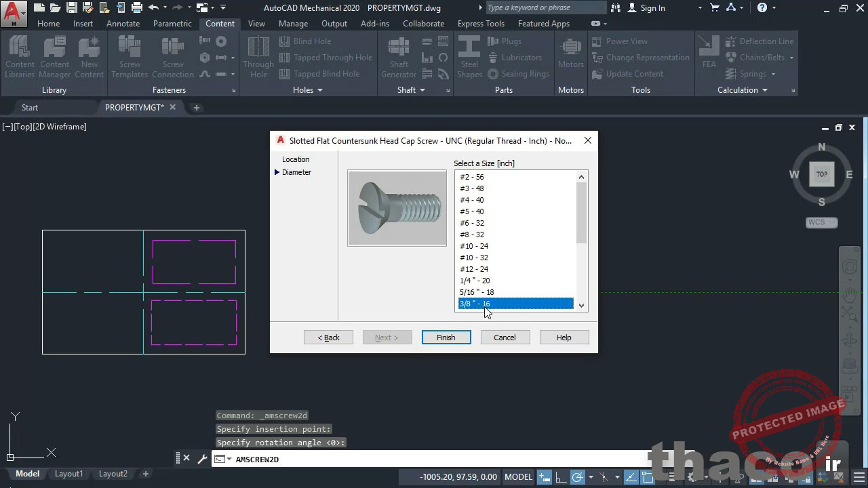Open the Content Libraries panel
This screenshot has height=488, width=868.
pos(19,57)
